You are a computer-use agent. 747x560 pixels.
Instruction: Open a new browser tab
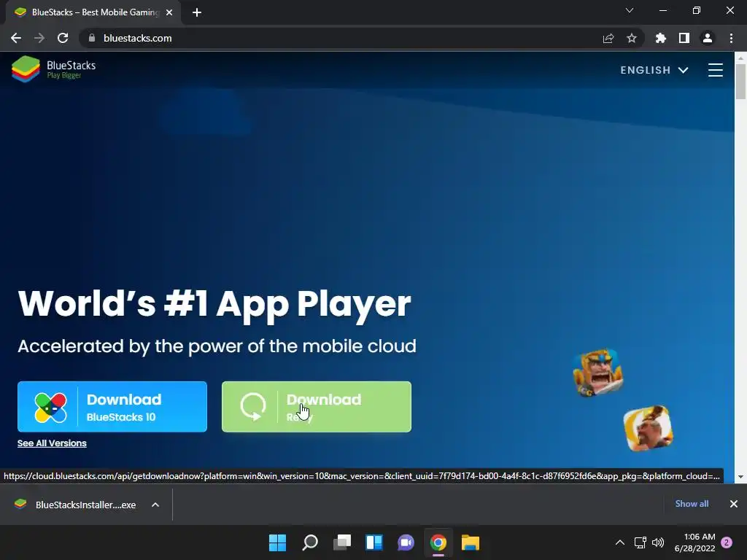click(197, 12)
